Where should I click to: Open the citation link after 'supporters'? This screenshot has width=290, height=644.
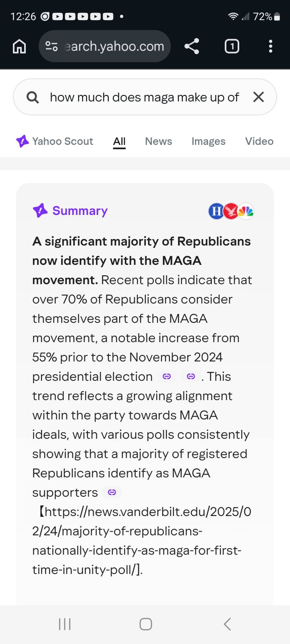112,493
